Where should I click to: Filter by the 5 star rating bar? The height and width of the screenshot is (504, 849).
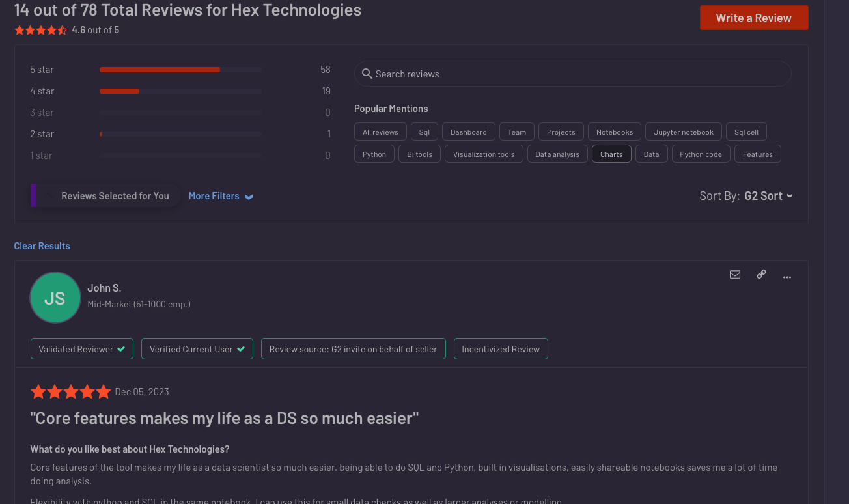[180, 70]
